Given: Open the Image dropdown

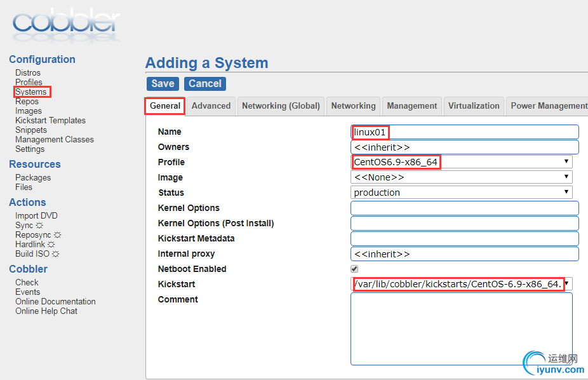Looking at the screenshot, I should tap(462, 177).
